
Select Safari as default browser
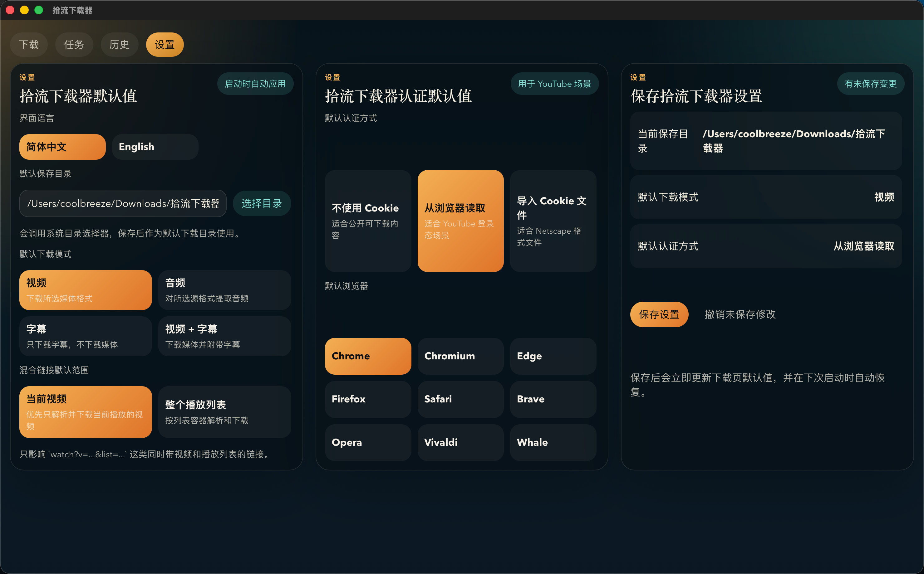click(460, 399)
